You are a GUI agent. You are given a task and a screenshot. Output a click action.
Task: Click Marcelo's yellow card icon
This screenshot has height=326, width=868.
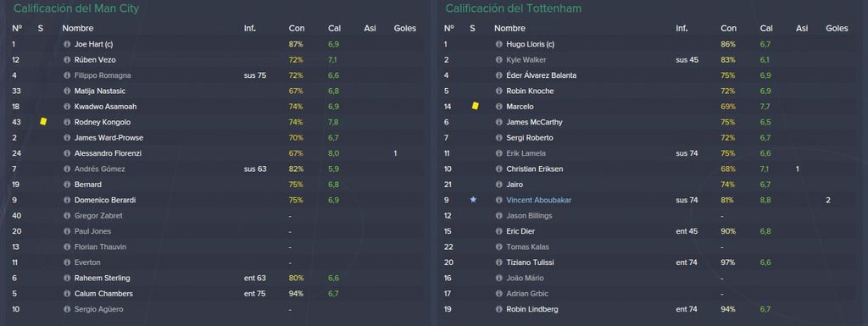[475, 106]
